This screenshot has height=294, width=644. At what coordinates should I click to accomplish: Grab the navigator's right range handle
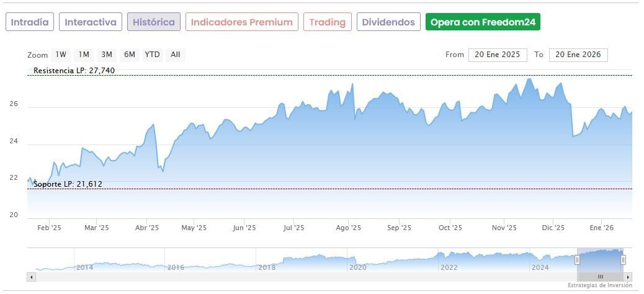pos(623,260)
